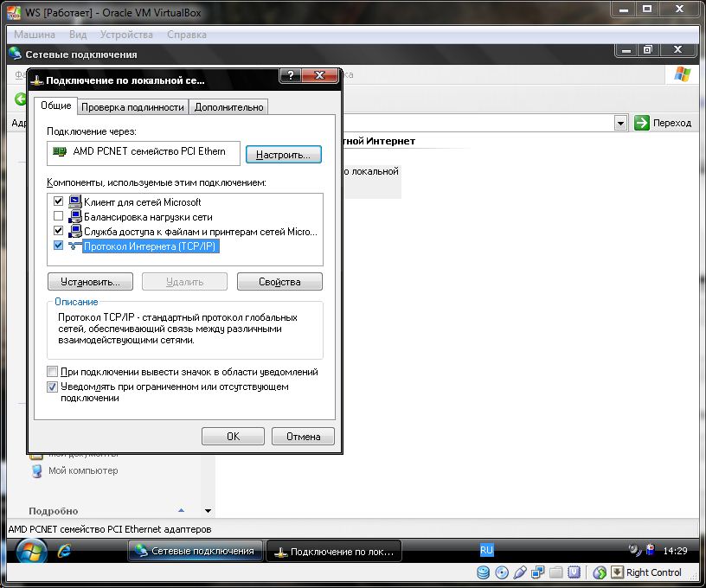Image resolution: width=706 pixels, height=588 pixels.
Task: Click the Служба доступа к файлам icon
Action: (x=74, y=231)
